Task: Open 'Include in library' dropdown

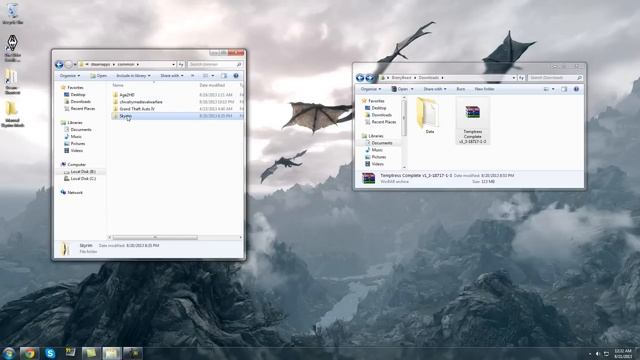Action: pos(133,76)
